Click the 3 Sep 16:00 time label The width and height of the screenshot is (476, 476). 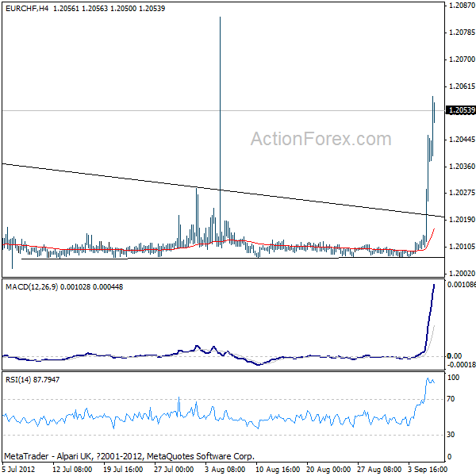428,470
